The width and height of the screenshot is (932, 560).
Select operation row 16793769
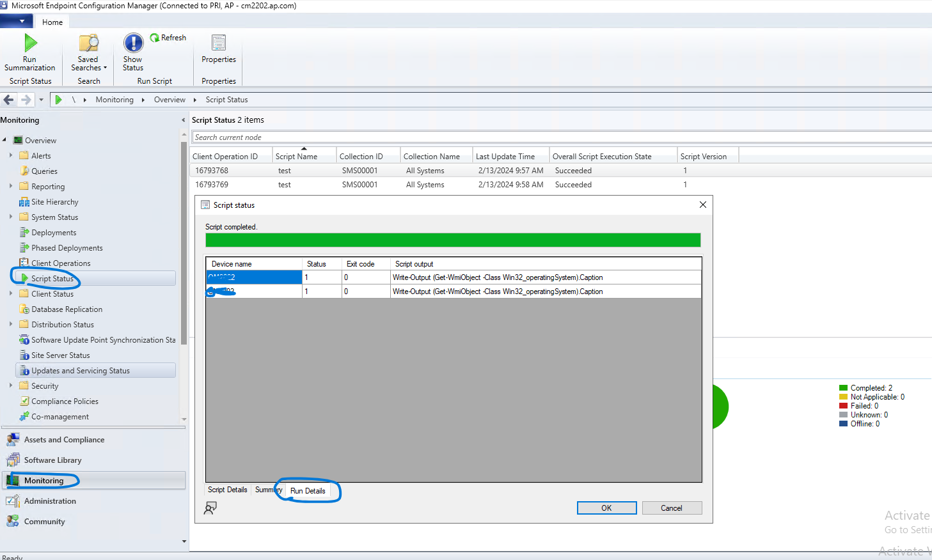560,185
